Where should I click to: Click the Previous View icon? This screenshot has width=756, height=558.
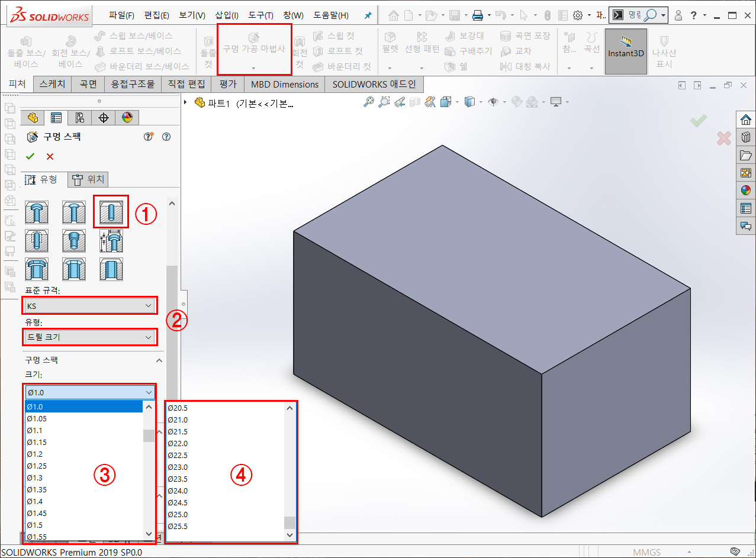(400, 102)
